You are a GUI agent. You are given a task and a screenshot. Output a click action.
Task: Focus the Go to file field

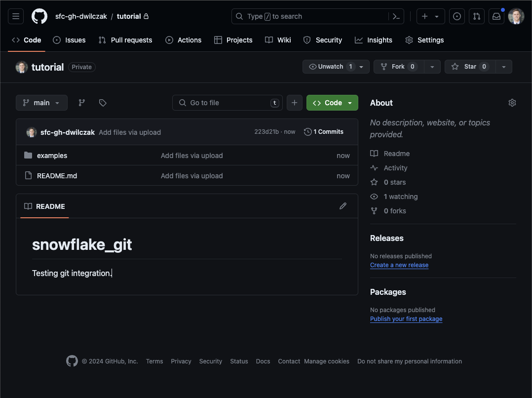pyautogui.click(x=228, y=103)
